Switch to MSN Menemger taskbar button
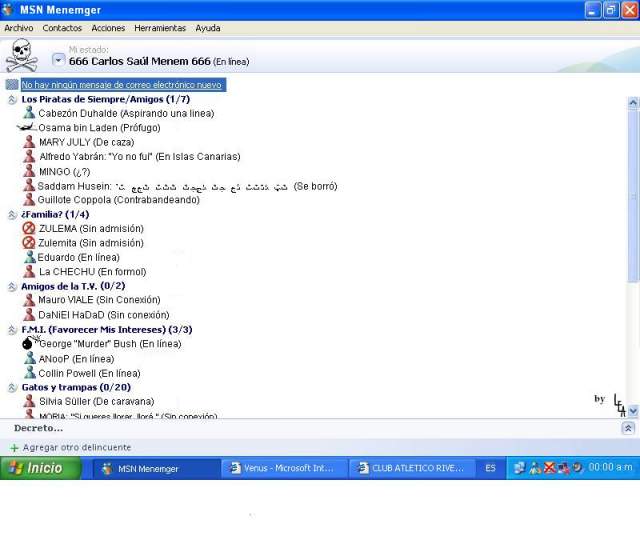Viewport: 640px width, 556px height. click(x=156, y=469)
